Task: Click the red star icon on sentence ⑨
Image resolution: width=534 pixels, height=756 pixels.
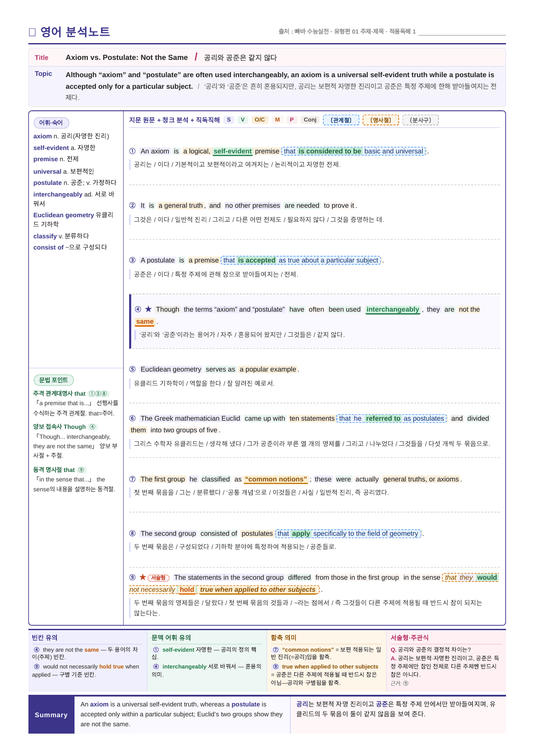Action: pyautogui.click(x=143, y=577)
